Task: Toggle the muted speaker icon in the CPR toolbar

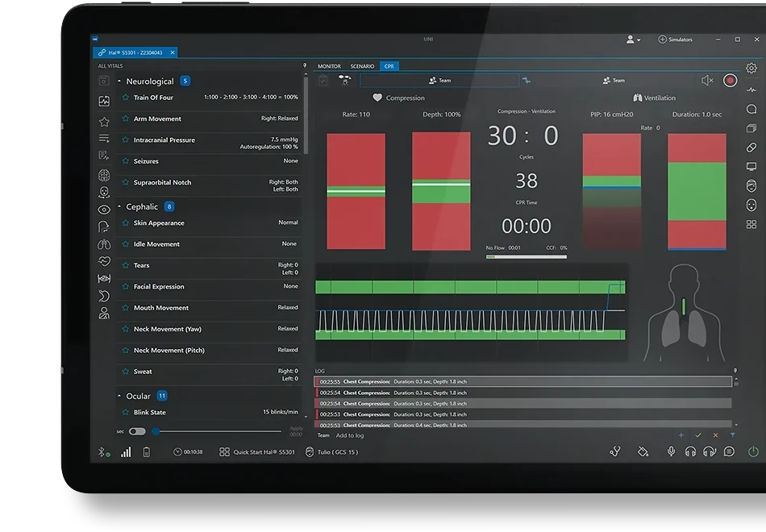Action: pyautogui.click(x=707, y=81)
